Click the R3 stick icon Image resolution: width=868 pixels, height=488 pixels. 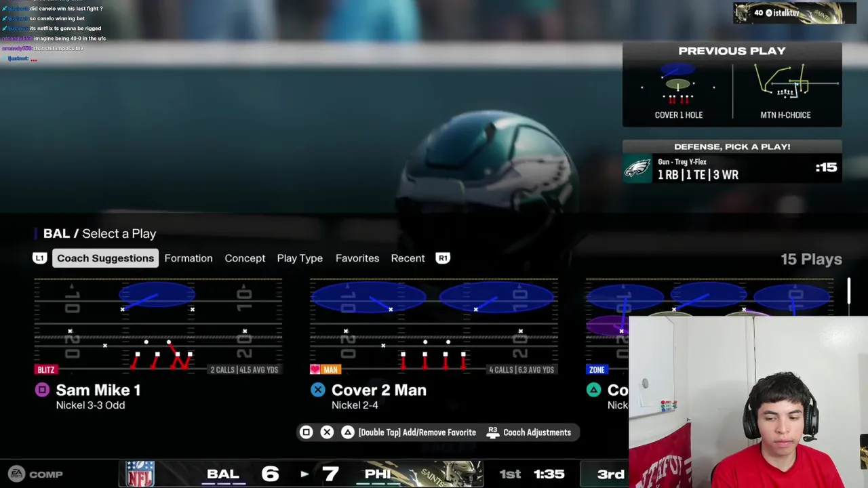pyautogui.click(x=493, y=432)
